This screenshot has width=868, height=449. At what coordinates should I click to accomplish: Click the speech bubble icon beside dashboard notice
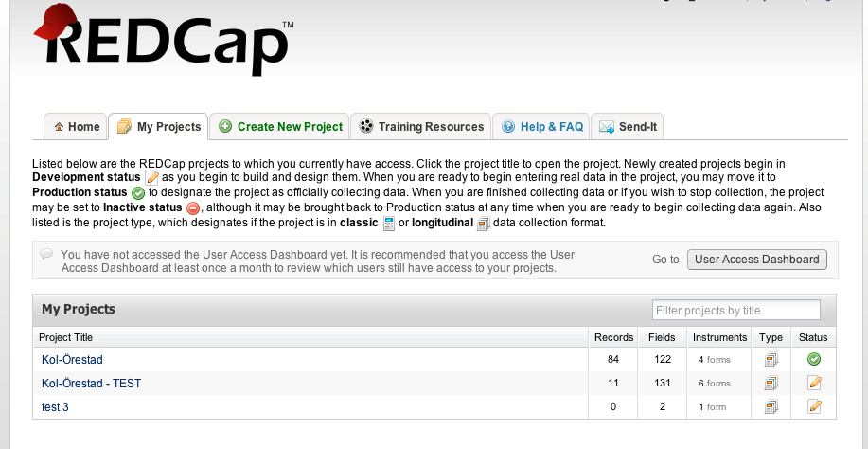(46, 254)
